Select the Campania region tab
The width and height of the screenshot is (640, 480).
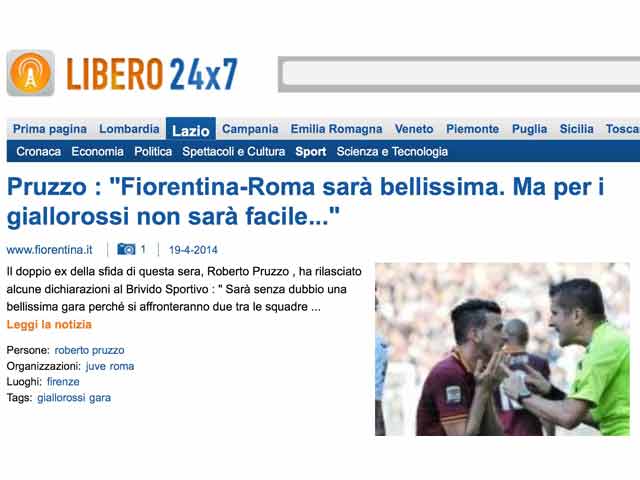click(250, 129)
